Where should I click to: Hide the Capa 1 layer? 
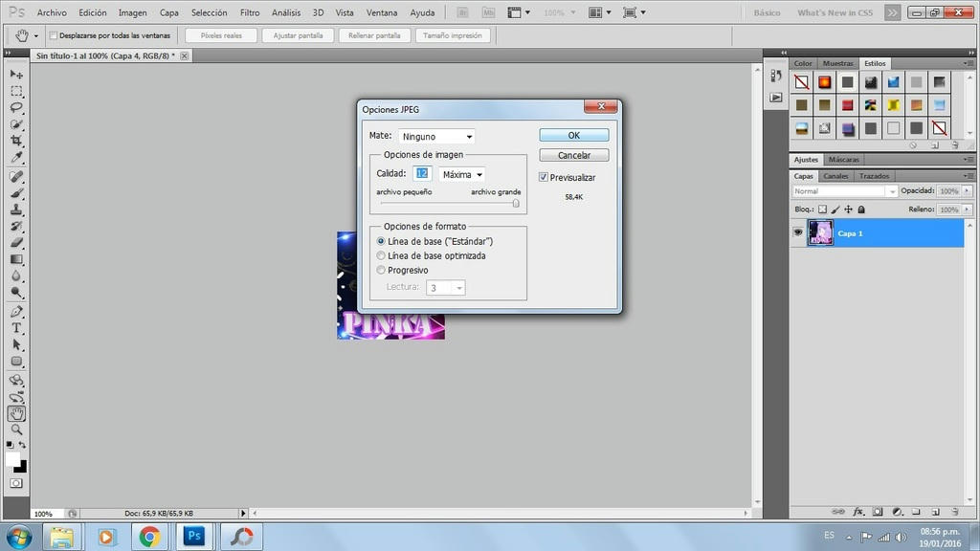(797, 232)
